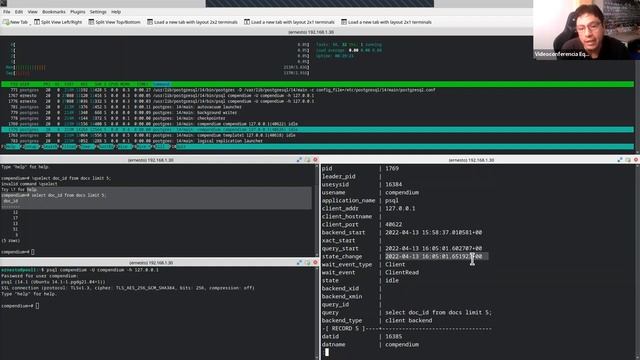Click the client_port value 40022
This screenshot has width=640, height=360.
pyautogui.click(x=393, y=224)
